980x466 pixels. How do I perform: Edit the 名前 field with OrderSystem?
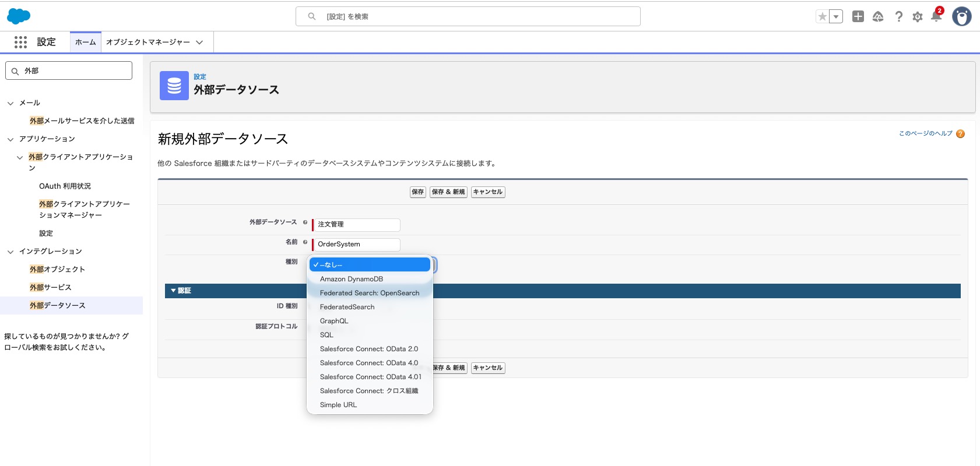click(x=357, y=245)
